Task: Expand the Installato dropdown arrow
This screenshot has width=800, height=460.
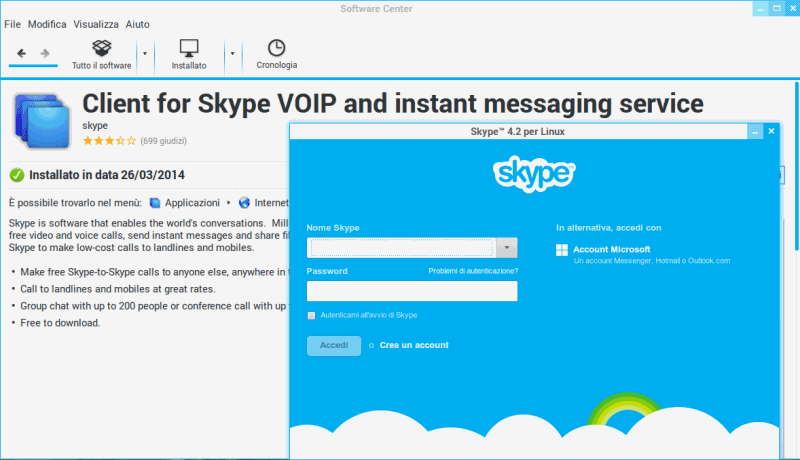Action: click(x=232, y=54)
